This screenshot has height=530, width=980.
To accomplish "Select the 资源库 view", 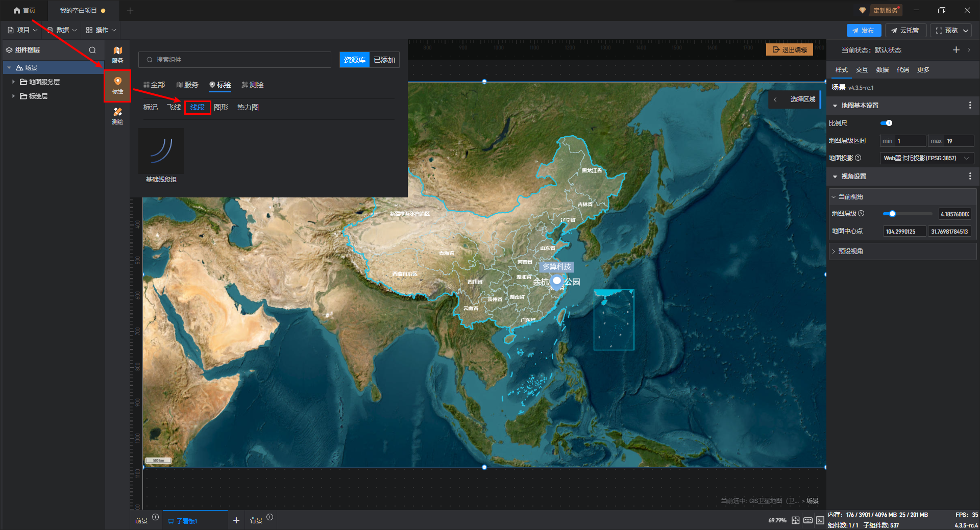I will 354,60.
